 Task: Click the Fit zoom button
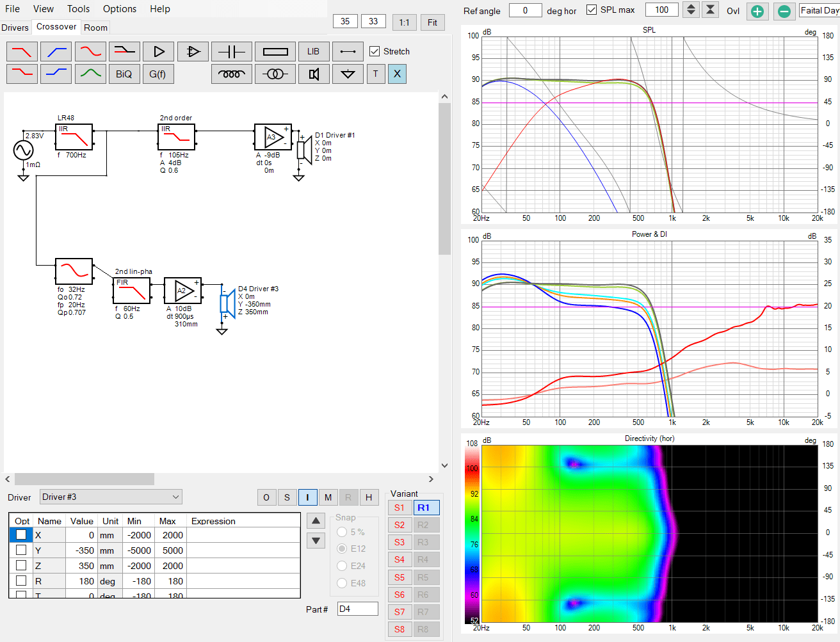[x=432, y=22]
